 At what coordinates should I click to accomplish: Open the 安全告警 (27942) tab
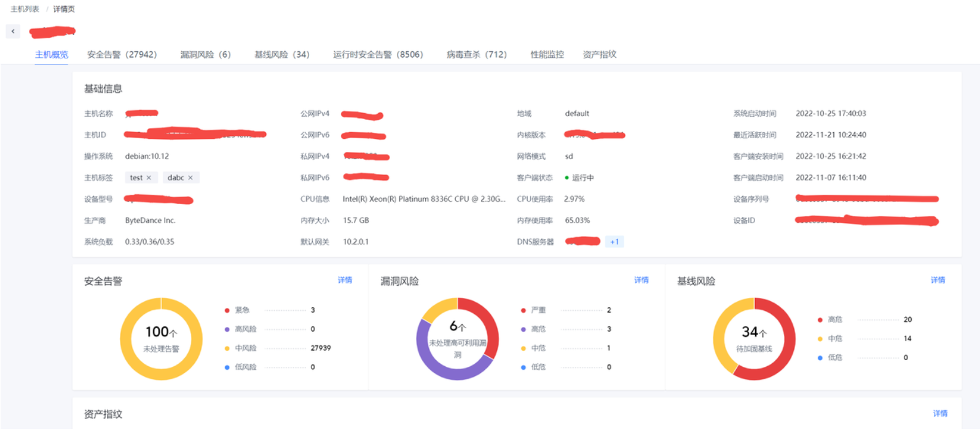[x=122, y=55]
